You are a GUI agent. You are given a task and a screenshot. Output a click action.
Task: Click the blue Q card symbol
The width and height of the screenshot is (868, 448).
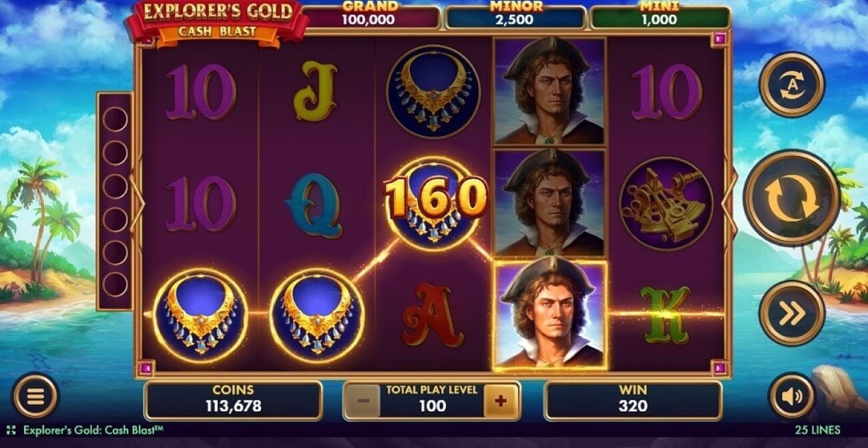pyautogui.click(x=315, y=205)
